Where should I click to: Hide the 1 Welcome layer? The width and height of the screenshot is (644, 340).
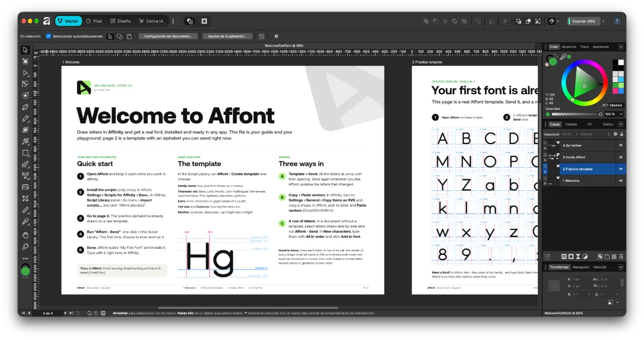pos(620,180)
